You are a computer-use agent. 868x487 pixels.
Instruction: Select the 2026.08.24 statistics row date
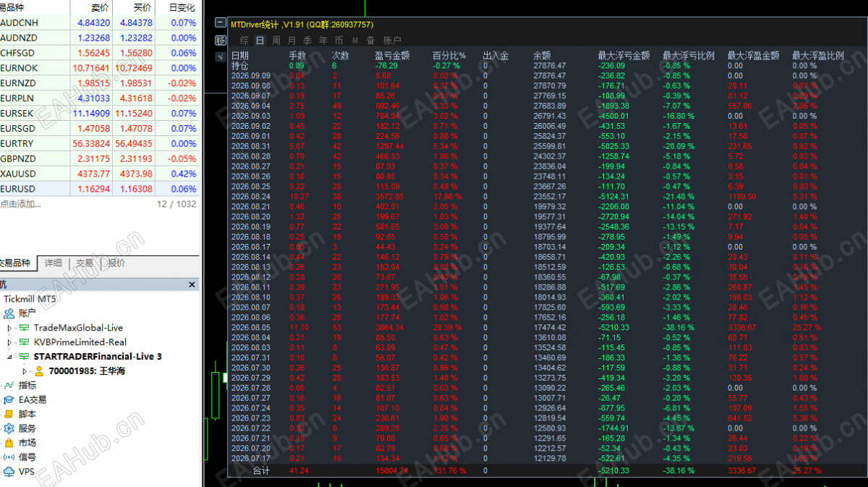(250, 196)
